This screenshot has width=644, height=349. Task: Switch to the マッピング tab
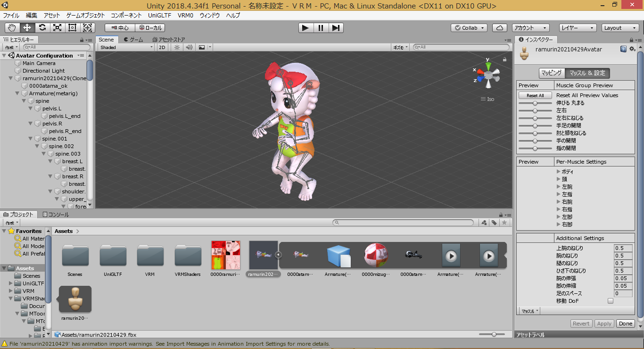point(551,73)
